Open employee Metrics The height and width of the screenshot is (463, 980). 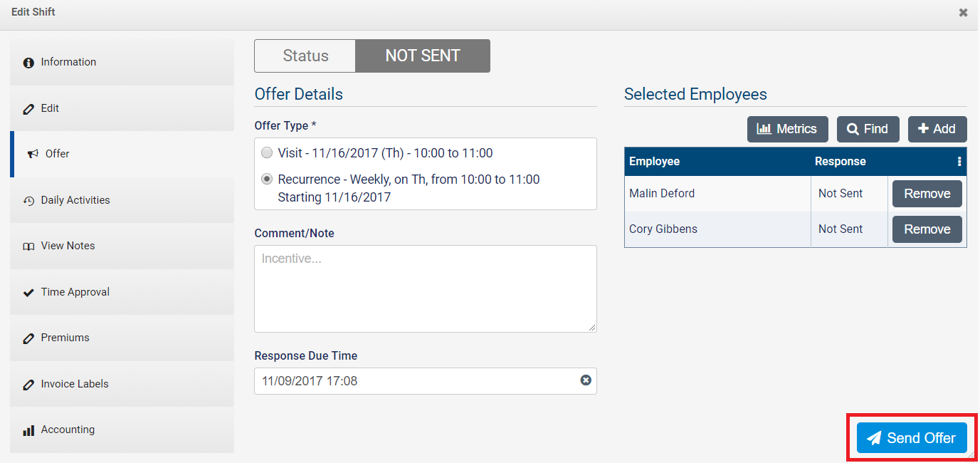click(x=787, y=129)
